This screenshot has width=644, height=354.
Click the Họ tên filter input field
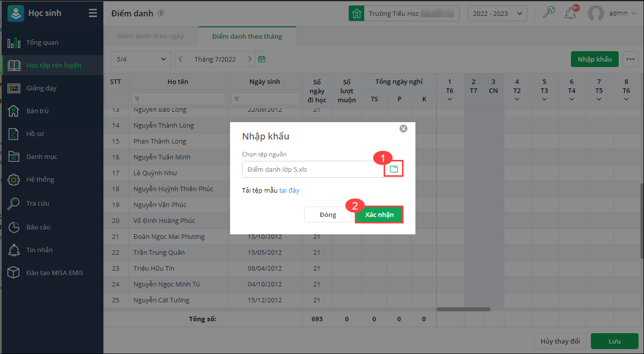coord(179,99)
